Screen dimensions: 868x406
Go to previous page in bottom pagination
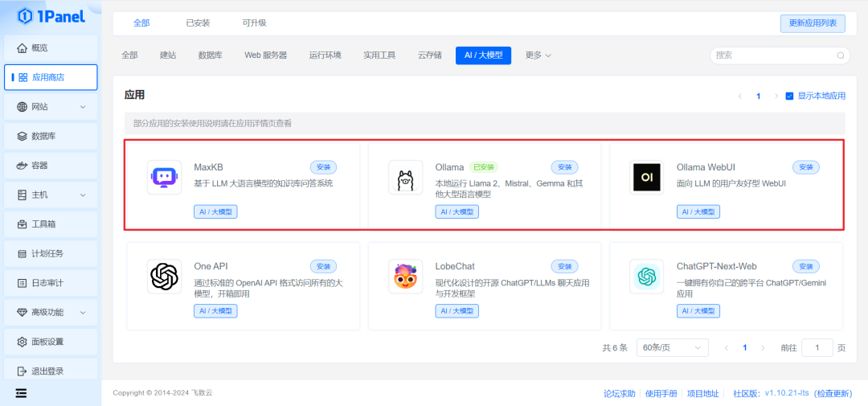[x=727, y=348]
